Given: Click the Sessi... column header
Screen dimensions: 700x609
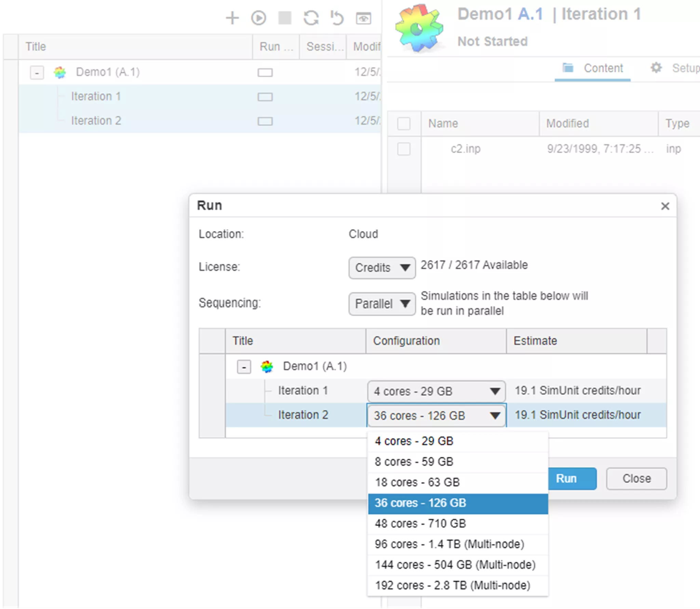Looking at the screenshot, I should (323, 47).
